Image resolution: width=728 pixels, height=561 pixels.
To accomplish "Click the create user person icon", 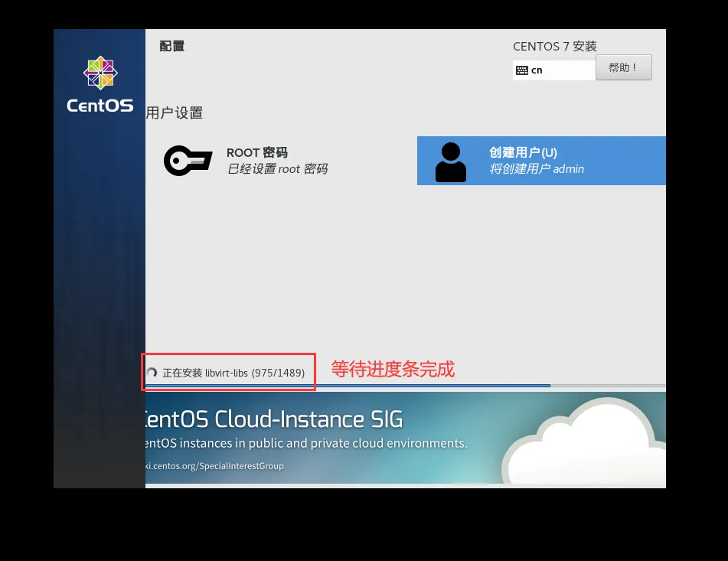I will point(450,162).
